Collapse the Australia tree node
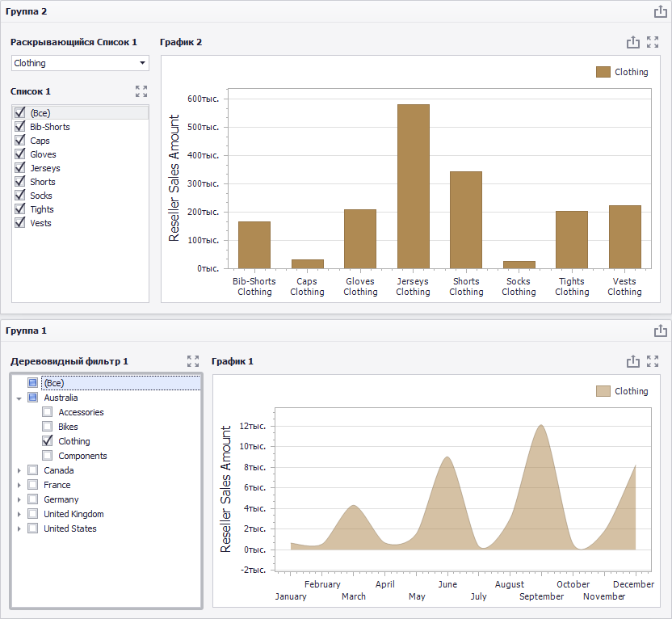This screenshot has height=619, width=672. pos(19,398)
